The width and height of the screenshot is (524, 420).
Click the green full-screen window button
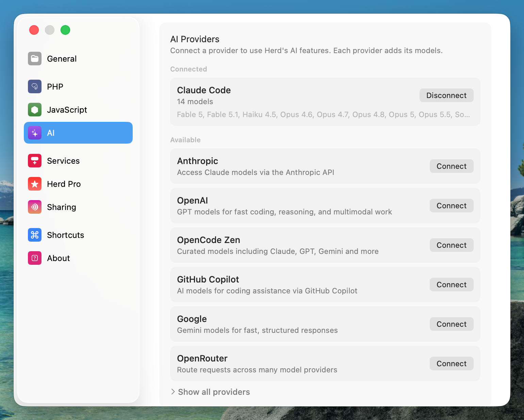(65, 30)
